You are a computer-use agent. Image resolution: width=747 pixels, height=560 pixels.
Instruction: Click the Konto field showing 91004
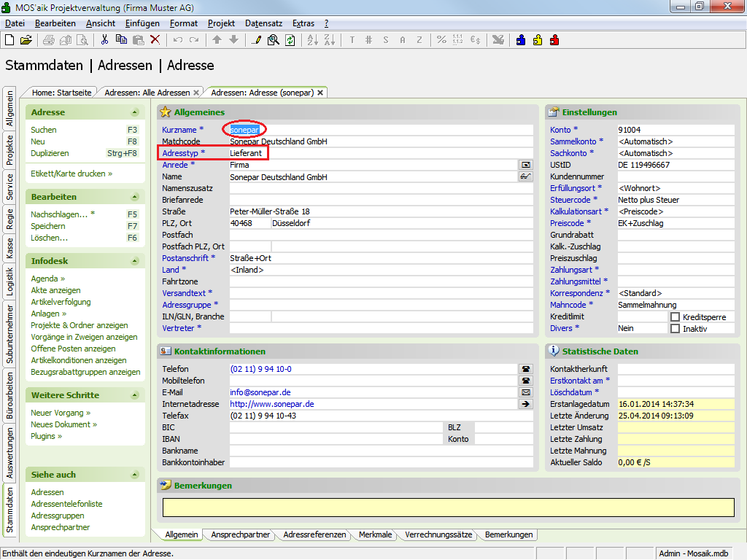676,130
